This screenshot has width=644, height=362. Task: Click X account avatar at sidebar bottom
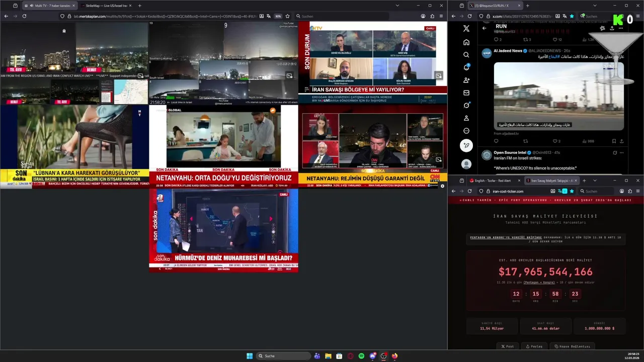pos(466,164)
